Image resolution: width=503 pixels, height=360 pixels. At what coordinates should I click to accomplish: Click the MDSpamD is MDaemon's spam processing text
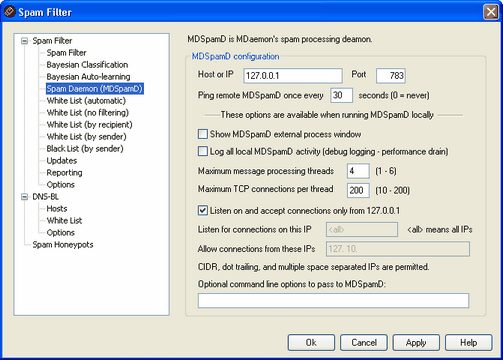pyautogui.click(x=280, y=39)
